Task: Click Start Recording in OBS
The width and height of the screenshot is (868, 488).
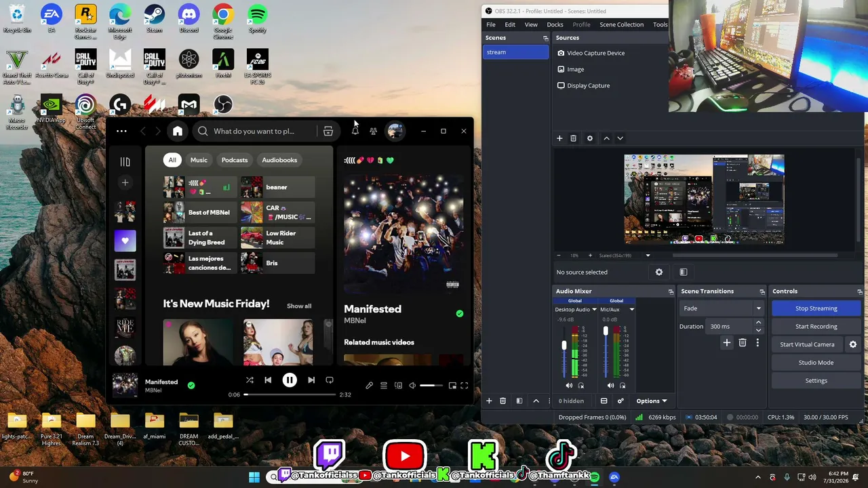Action: [816, 326]
